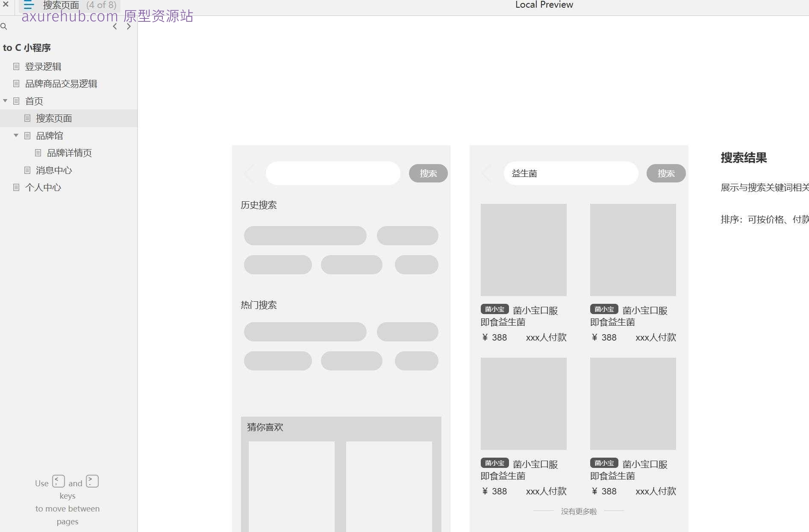The width and height of the screenshot is (809, 532).
Task: Click the back chevron in the prototype search bar
Action: (250, 173)
